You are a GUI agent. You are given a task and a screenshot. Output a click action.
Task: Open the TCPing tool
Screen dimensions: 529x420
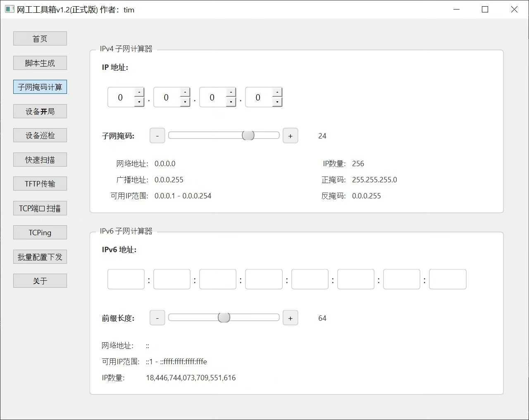click(40, 233)
